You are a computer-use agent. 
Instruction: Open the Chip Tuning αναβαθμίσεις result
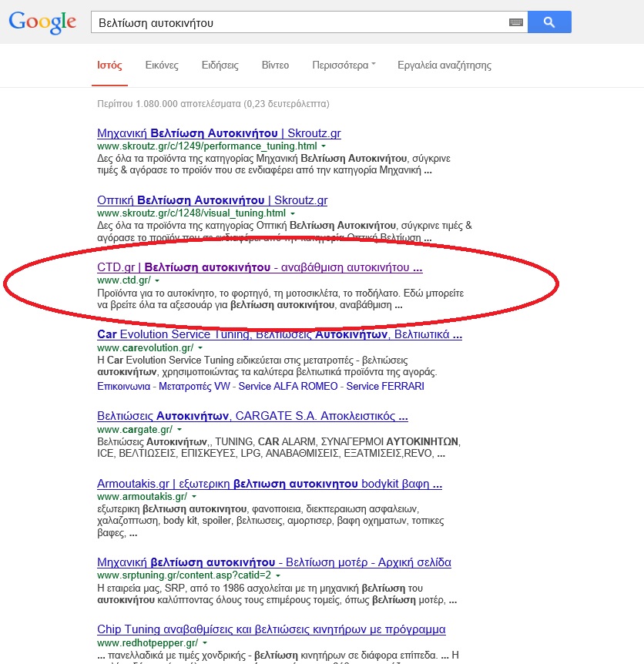pos(271,629)
